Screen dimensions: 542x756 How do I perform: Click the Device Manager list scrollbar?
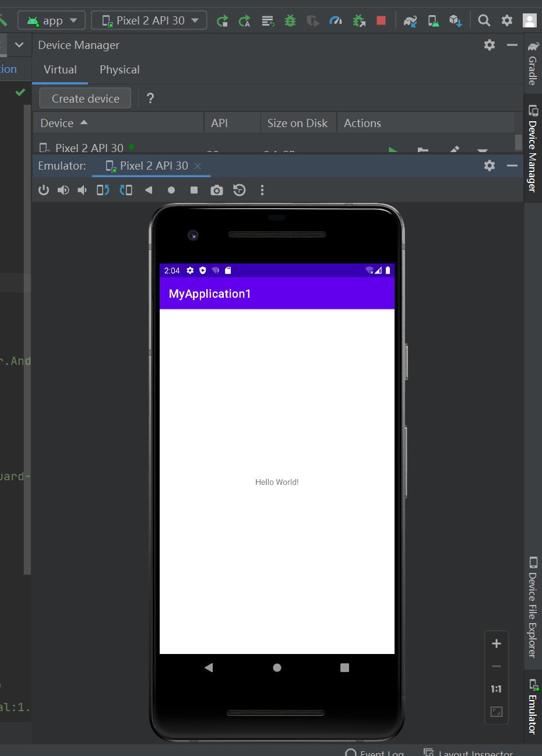click(519, 142)
